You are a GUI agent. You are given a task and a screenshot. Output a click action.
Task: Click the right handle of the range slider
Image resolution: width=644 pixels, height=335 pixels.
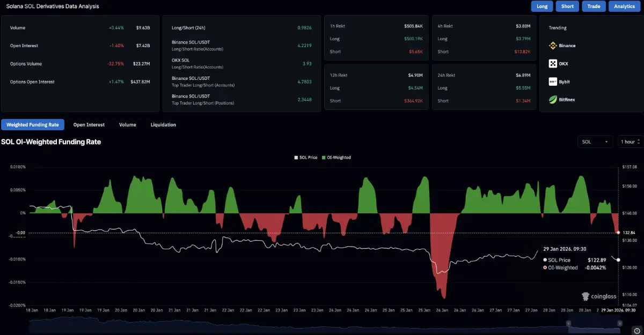(x=620, y=323)
